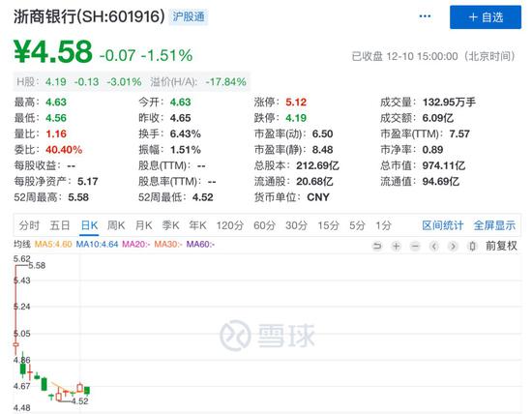
Task: Open the three-dot more options menu
Action: (x=425, y=16)
